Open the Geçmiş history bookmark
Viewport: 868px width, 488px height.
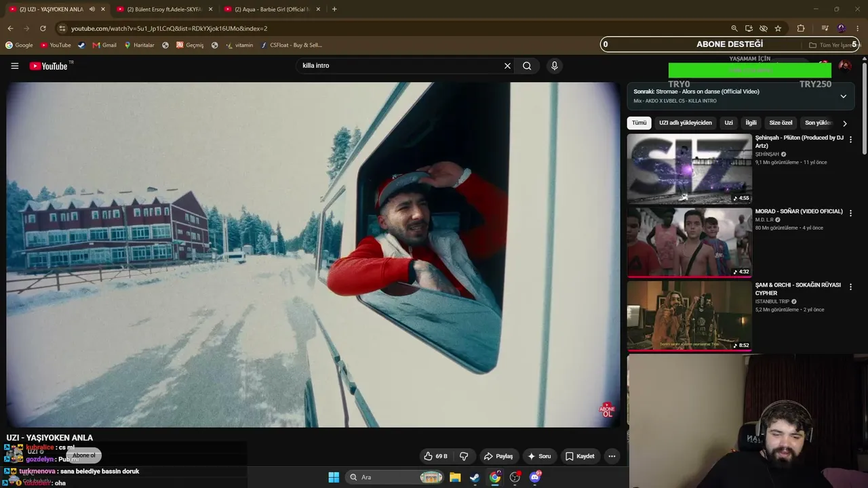click(x=190, y=45)
